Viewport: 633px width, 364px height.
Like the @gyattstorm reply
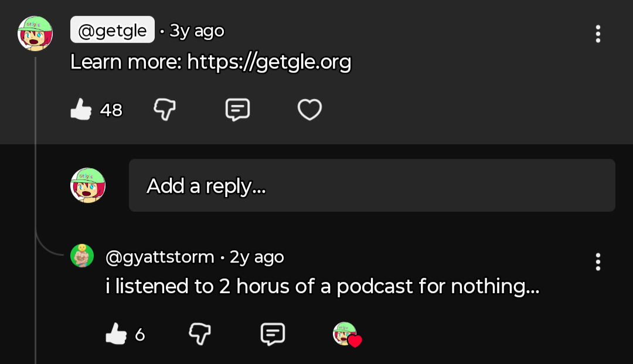pos(116,335)
